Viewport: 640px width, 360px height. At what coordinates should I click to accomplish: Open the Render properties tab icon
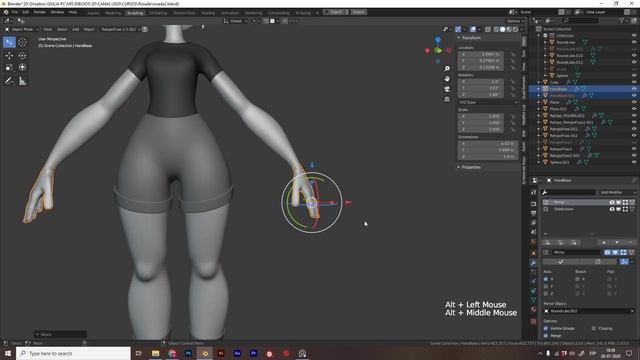(x=533, y=204)
